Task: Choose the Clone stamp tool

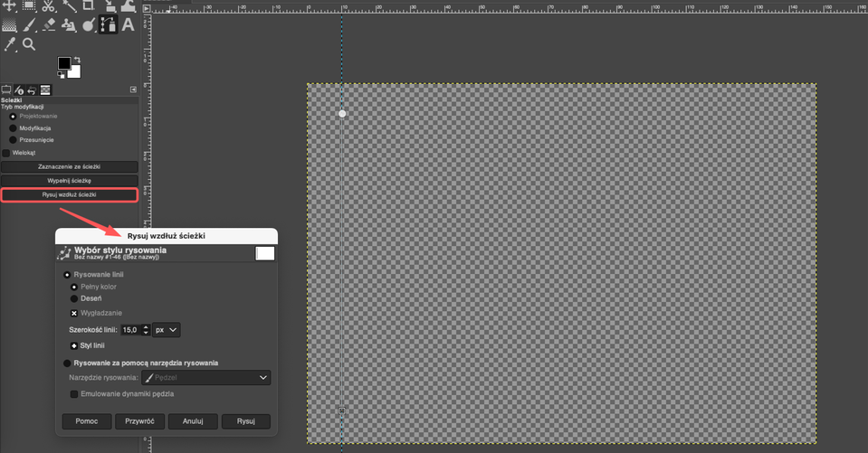Action: coord(69,24)
